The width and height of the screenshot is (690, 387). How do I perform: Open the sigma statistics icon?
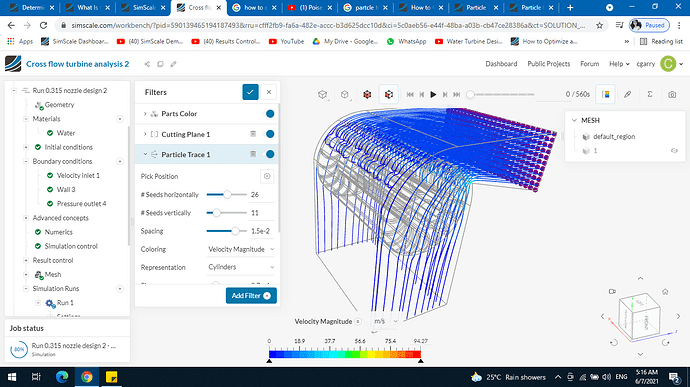[650, 94]
